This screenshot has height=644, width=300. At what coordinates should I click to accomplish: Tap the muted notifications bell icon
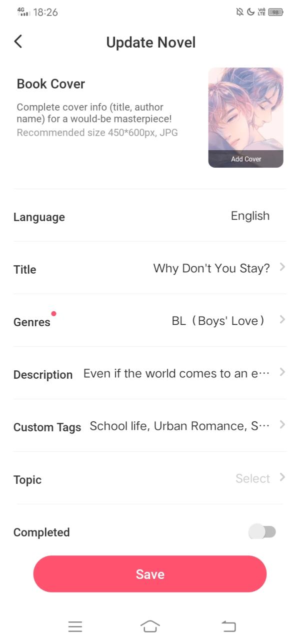coord(240,13)
